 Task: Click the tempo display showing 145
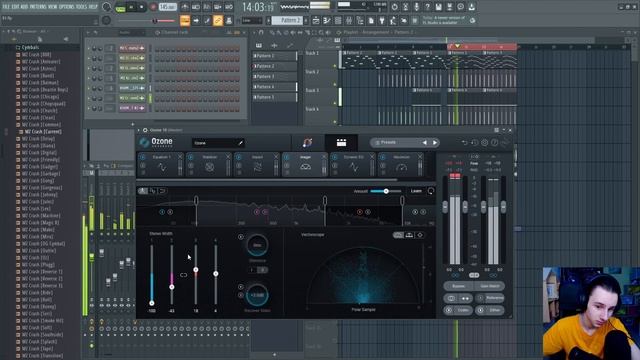click(x=167, y=7)
